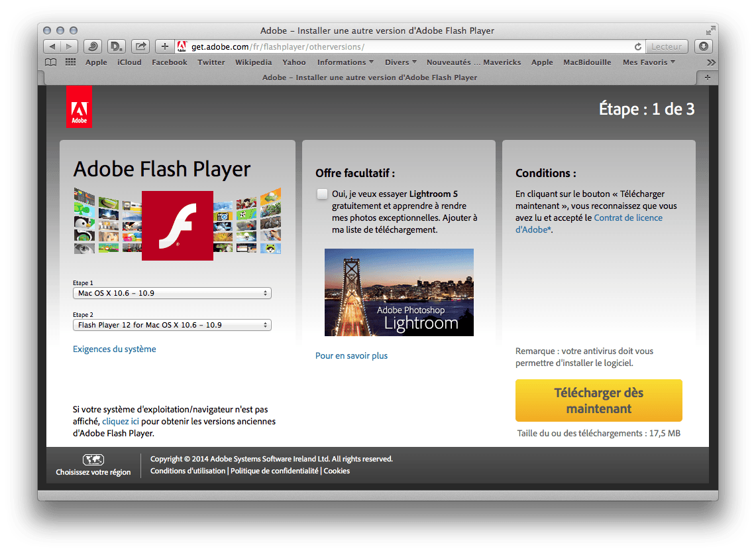Open the Exigences du système link

pos(114,349)
